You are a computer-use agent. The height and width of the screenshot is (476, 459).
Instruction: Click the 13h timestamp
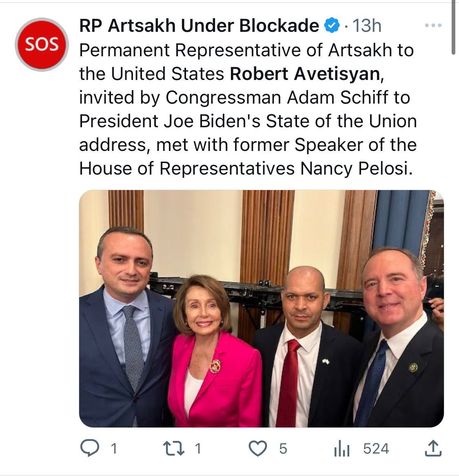367,26
